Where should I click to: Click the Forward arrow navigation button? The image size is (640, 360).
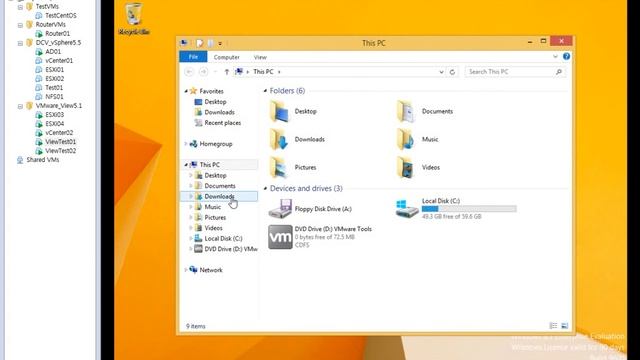coord(203,72)
